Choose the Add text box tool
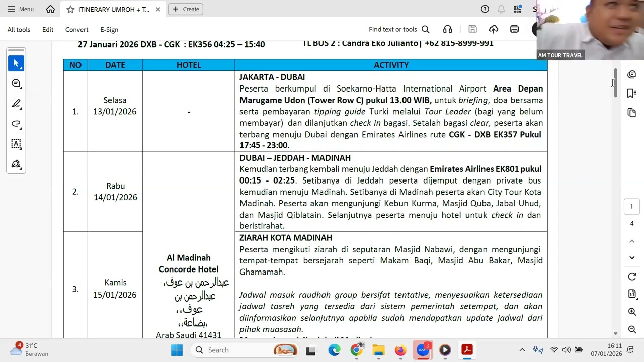The width and height of the screenshot is (644, 362). point(16,144)
